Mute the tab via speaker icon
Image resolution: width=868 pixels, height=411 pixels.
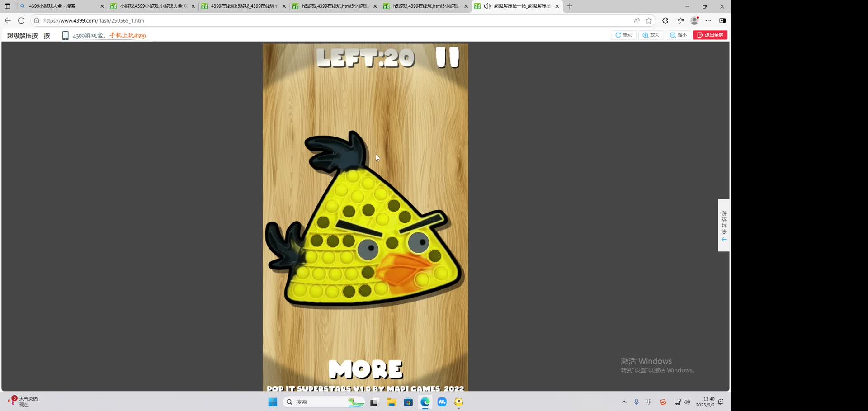pos(487,6)
